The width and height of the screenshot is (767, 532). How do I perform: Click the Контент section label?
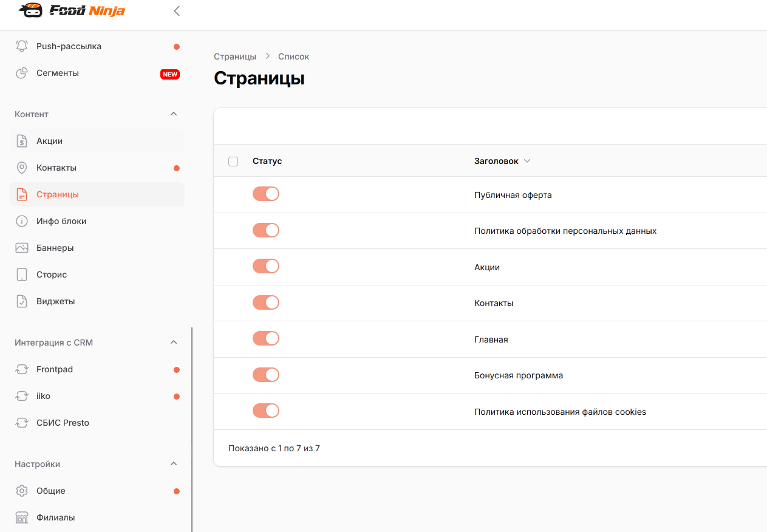[32, 114]
